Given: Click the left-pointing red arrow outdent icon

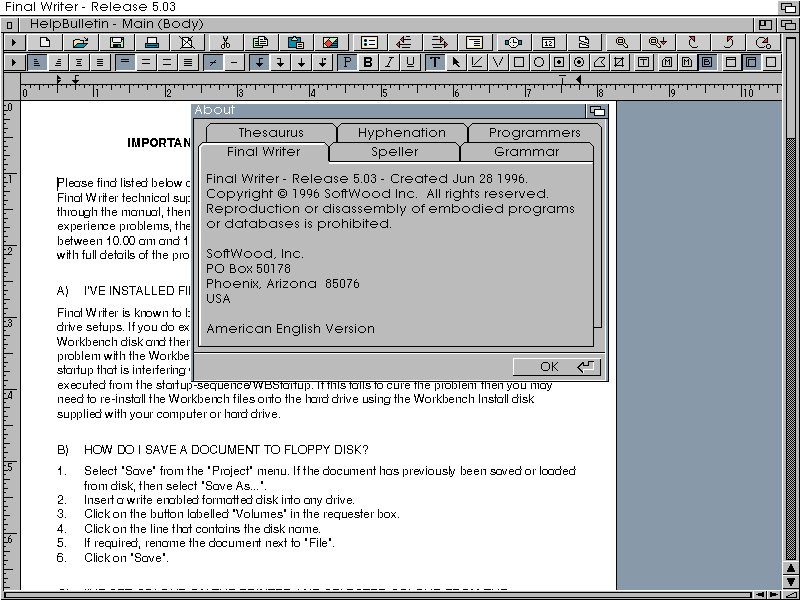Looking at the screenshot, I should tap(405, 42).
